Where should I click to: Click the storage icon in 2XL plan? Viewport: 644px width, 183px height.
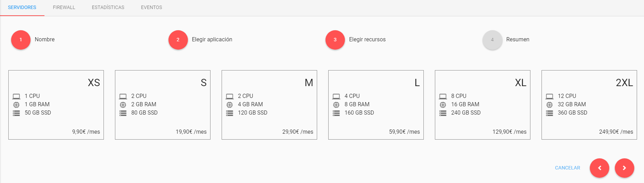click(x=550, y=113)
